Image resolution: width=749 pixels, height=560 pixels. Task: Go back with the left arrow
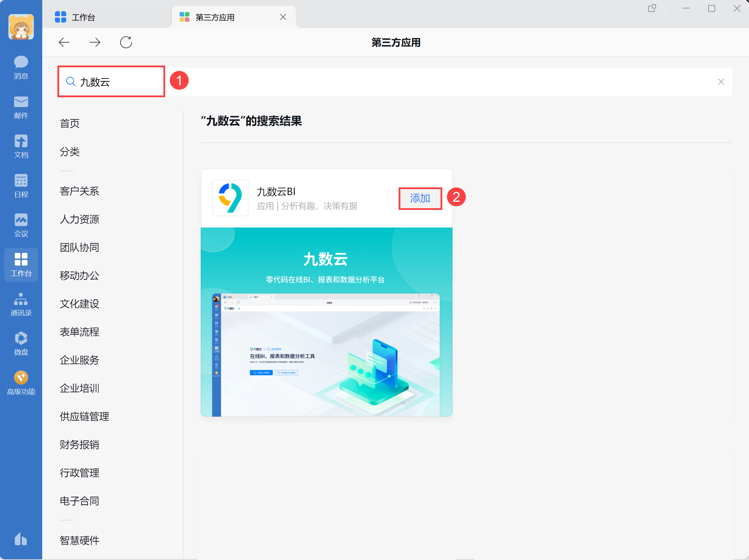64,42
